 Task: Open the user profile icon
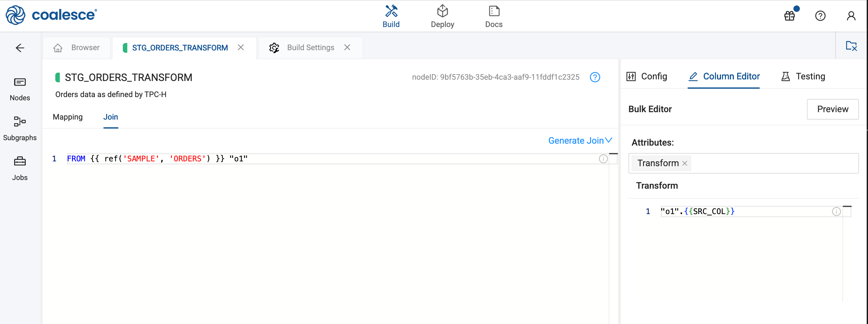point(851,16)
